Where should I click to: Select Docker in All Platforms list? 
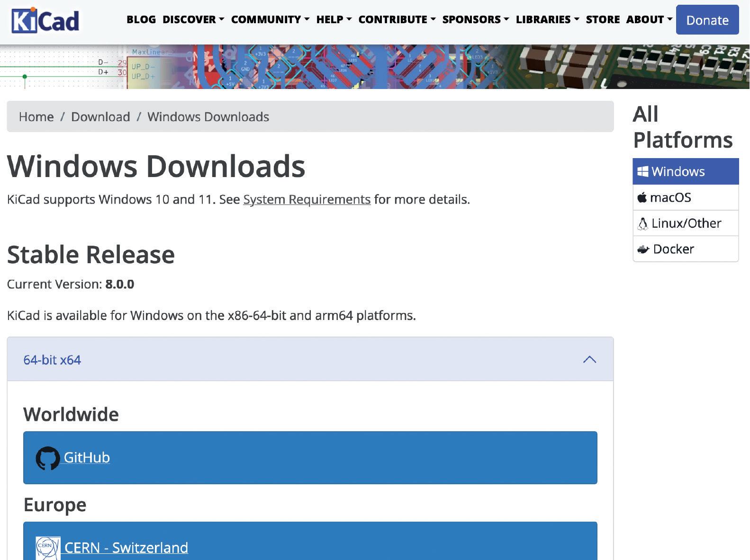click(686, 249)
